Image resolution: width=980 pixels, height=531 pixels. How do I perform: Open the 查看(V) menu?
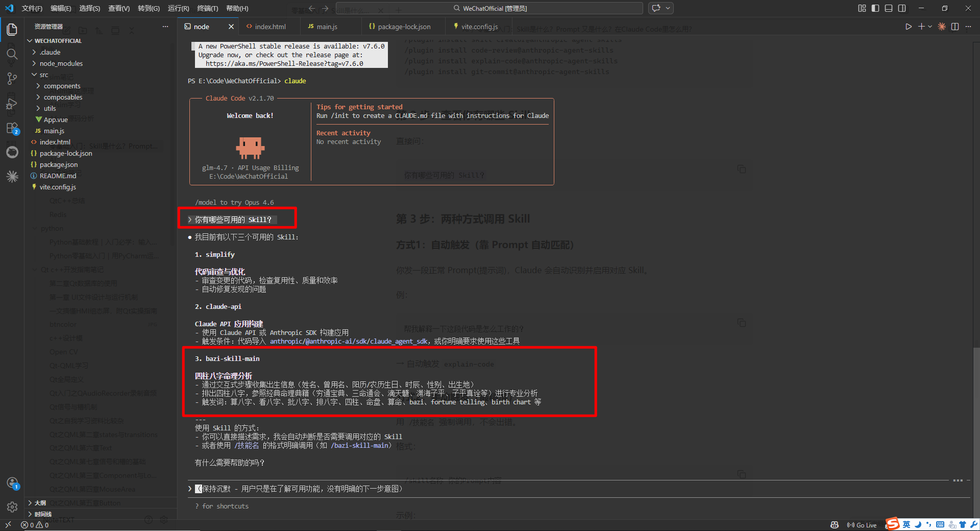pyautogui.click(x=119, y=8)
